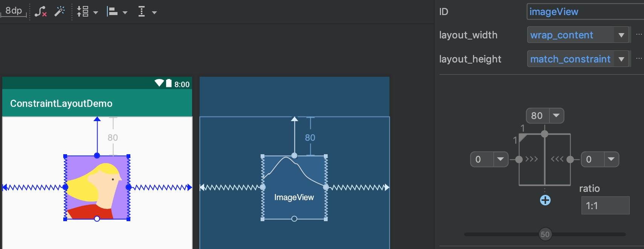Toggle left constraint width arrows in inspector
Image resolution: width=644 pixels, height=249 pixels.
(x=531, y=159)
